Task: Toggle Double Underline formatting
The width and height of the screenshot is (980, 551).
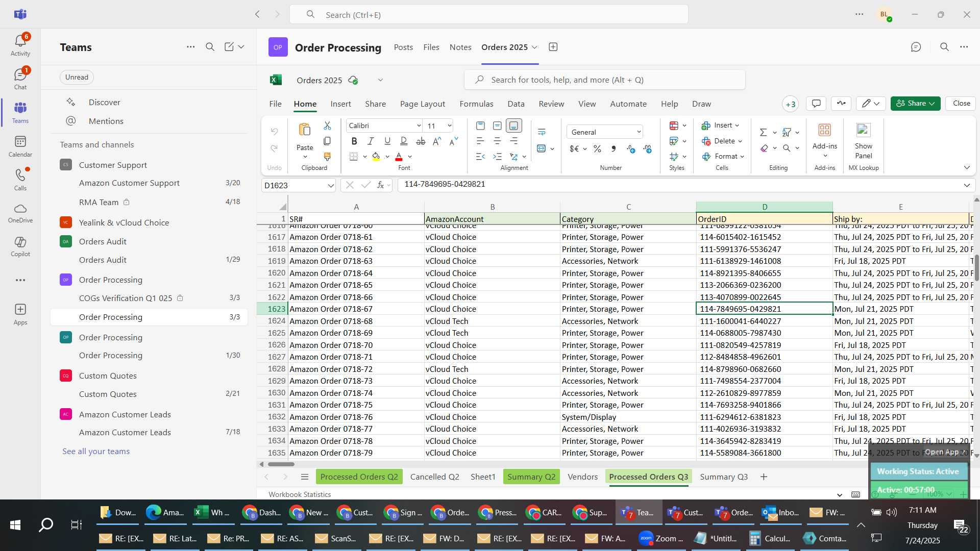Action: pos(404,141)
